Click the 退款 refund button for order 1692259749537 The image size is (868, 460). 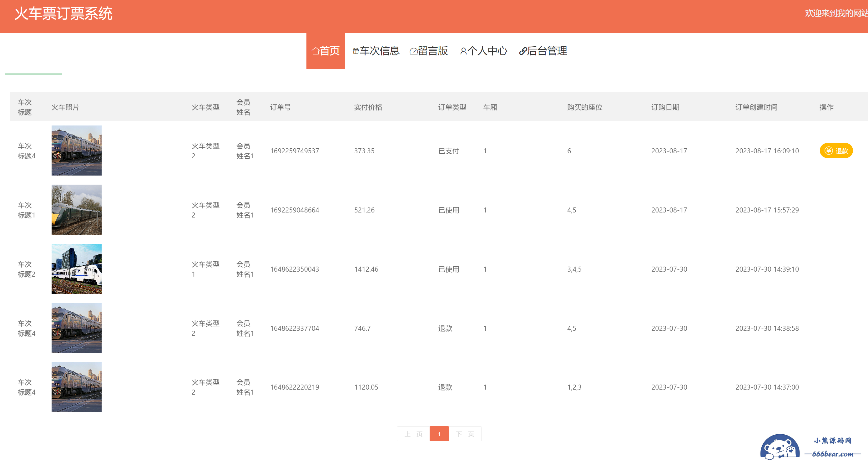pyautogui.click(x=836, y=151)
